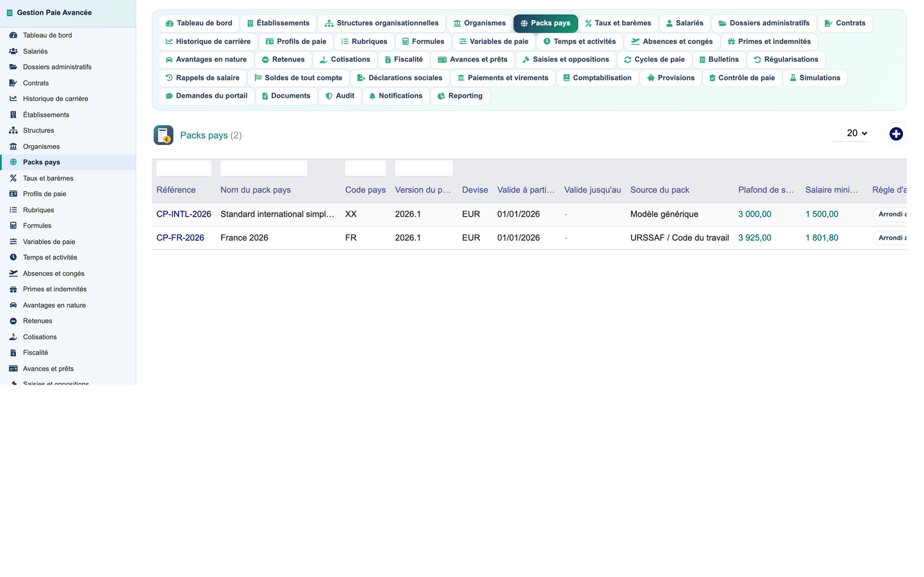Open the Régularisations tab
The height and width of the screenshot is (577, 924).
(x=786, y=59)
